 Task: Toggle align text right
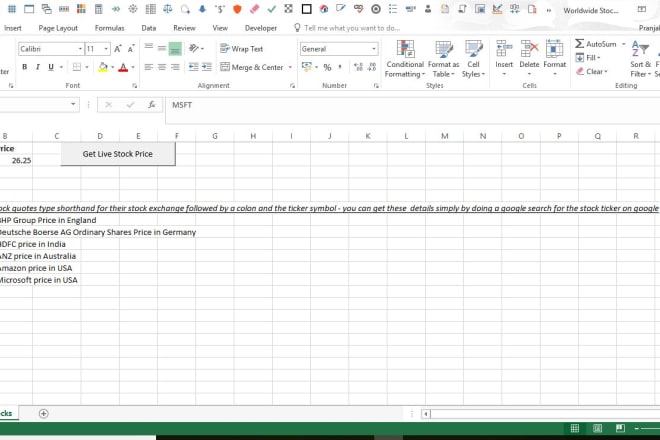(x=175, y=67)
